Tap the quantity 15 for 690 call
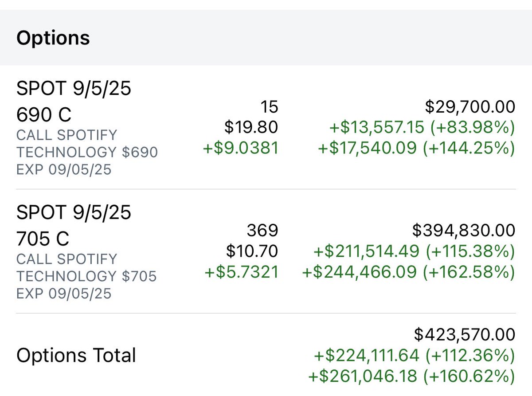This screenshot has height=396, width=532. 270,107
